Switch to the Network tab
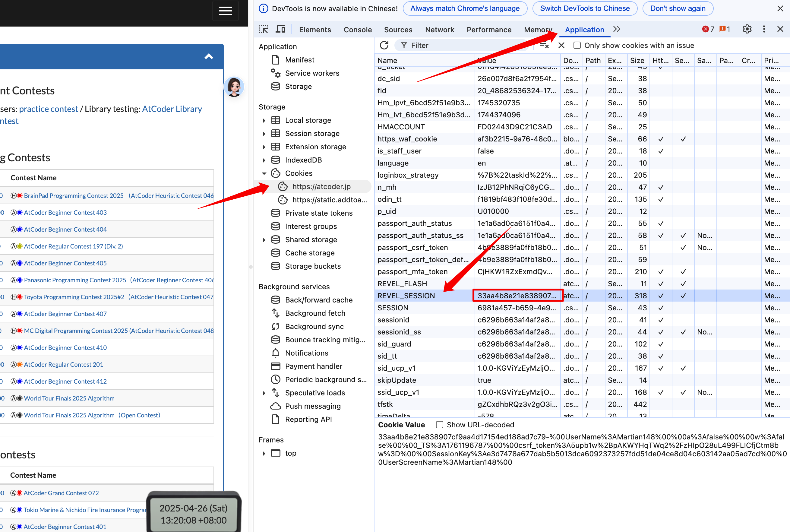790x532 pixels. coord(439,30)
